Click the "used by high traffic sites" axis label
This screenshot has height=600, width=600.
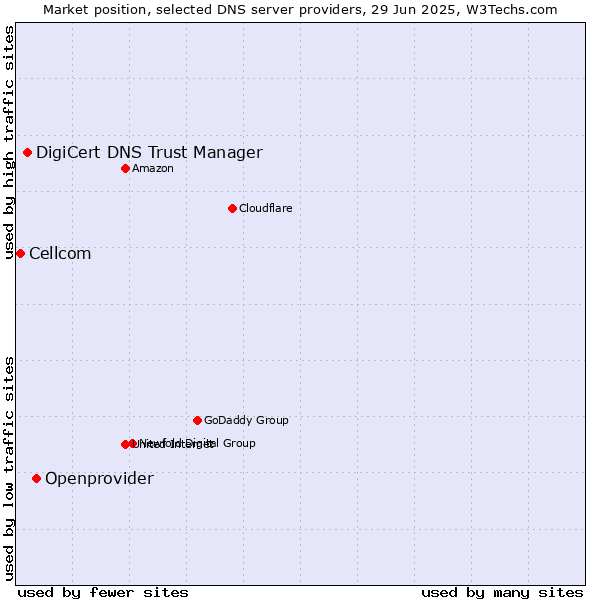[x=9, y=142]
